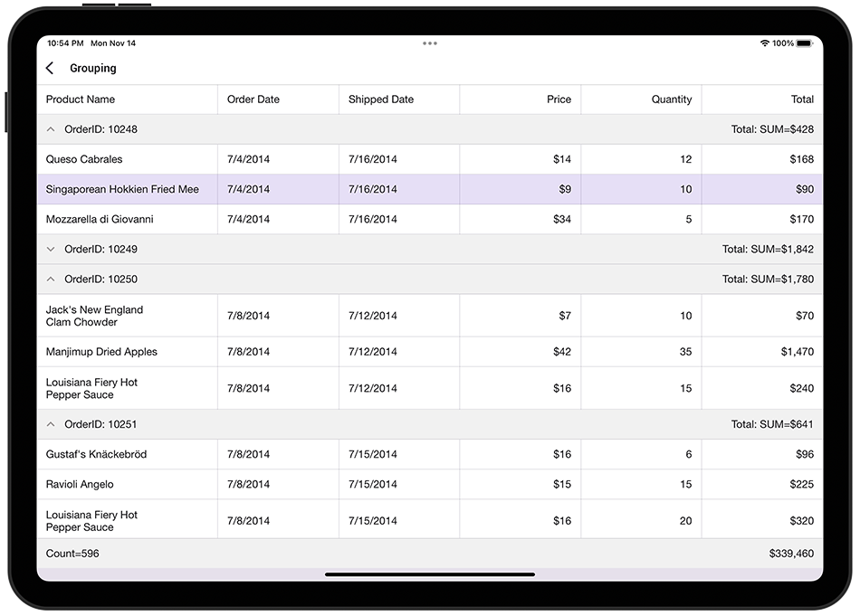
Task: Select the Queso Cabrales row
Action: (x=127, y=158)
